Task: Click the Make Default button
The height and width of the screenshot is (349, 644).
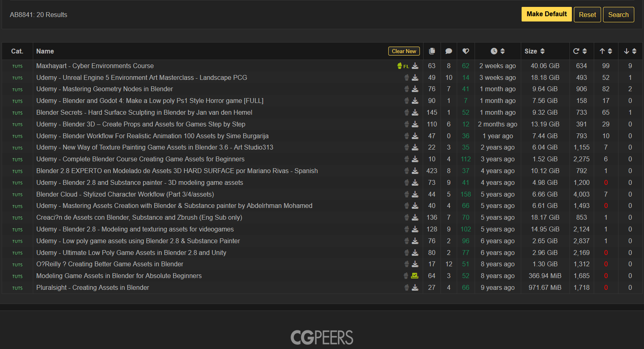Action: click(547, 14)
